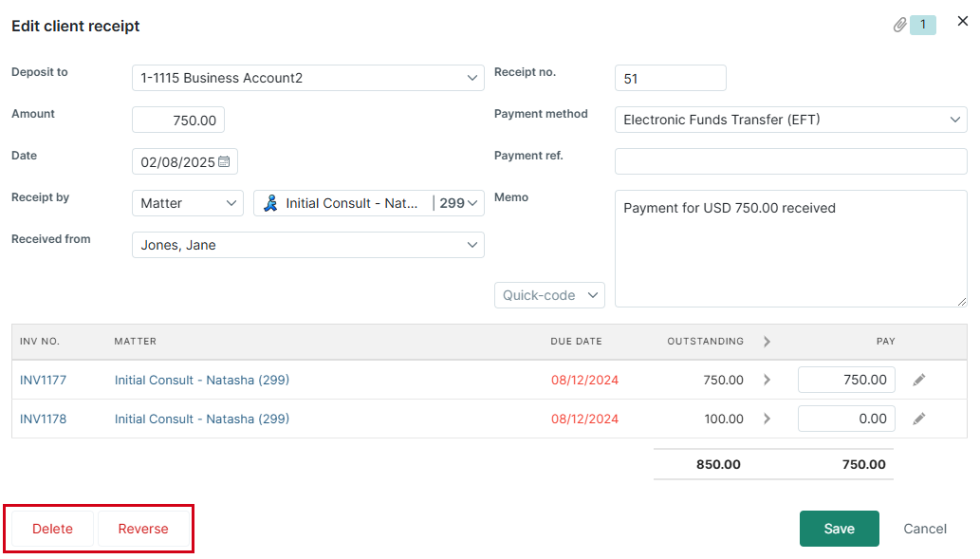Click the pay total 750.00
Image resolution: width=980 pixels, height=559 pixels.
pos(863,465)
